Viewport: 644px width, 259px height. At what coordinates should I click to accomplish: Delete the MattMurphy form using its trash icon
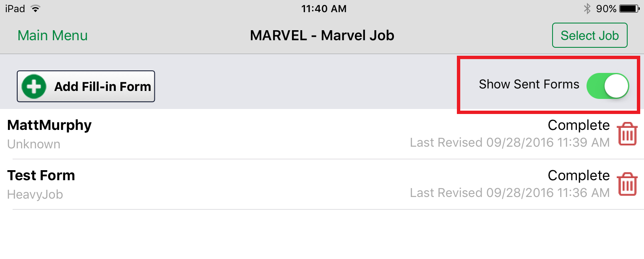[x=628, y=133]
